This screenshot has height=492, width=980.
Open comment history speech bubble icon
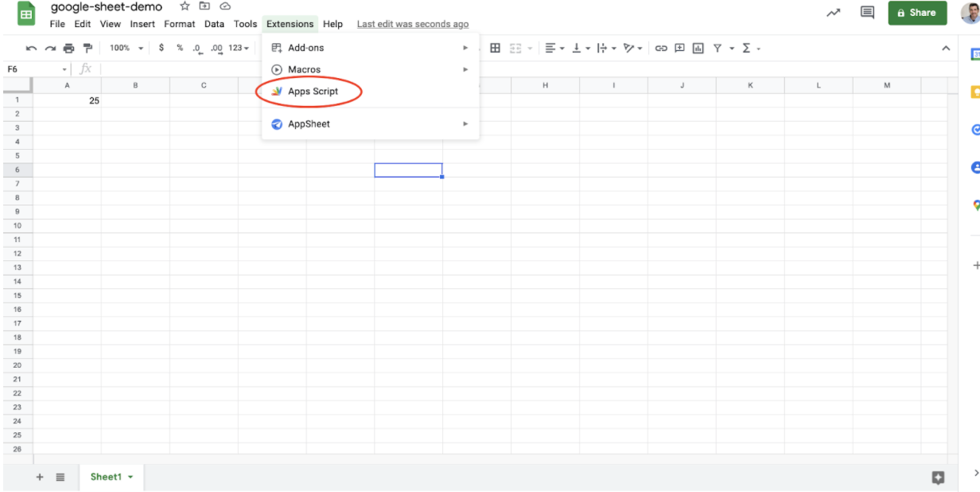(867, 13)
